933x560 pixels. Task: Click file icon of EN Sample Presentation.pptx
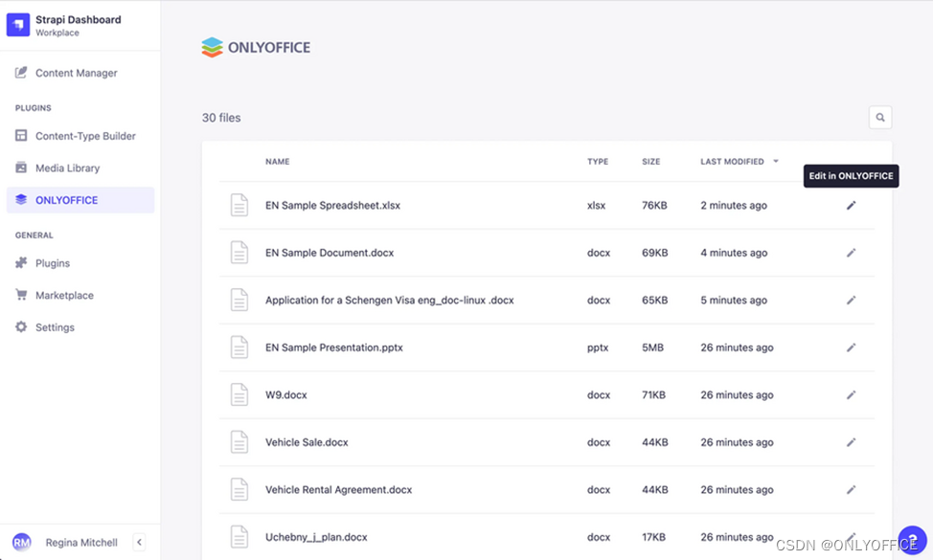pos(239,347)
